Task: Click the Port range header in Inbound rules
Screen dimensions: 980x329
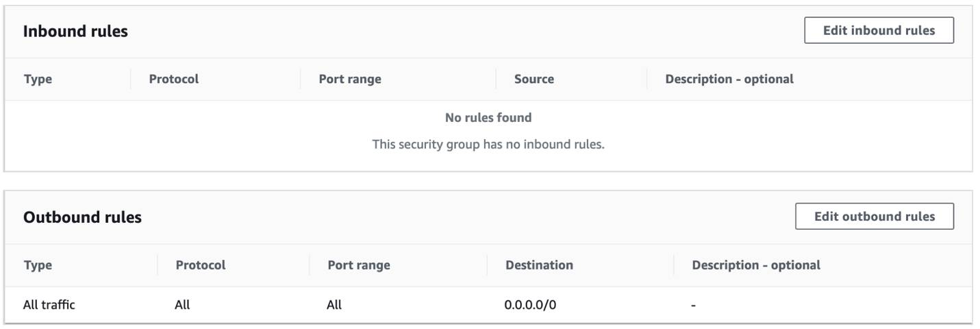Action: pyautogui.click(x=350, y=80)
